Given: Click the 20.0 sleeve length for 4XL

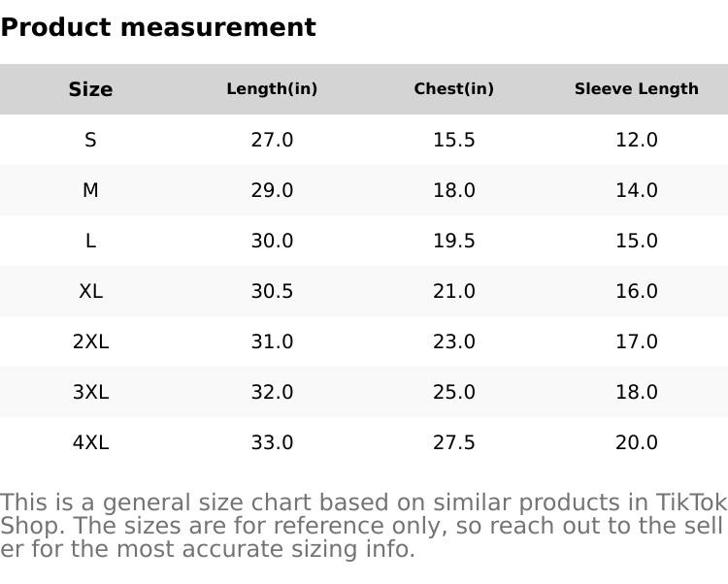Looking at the screenshot, I should coord(636,442).
